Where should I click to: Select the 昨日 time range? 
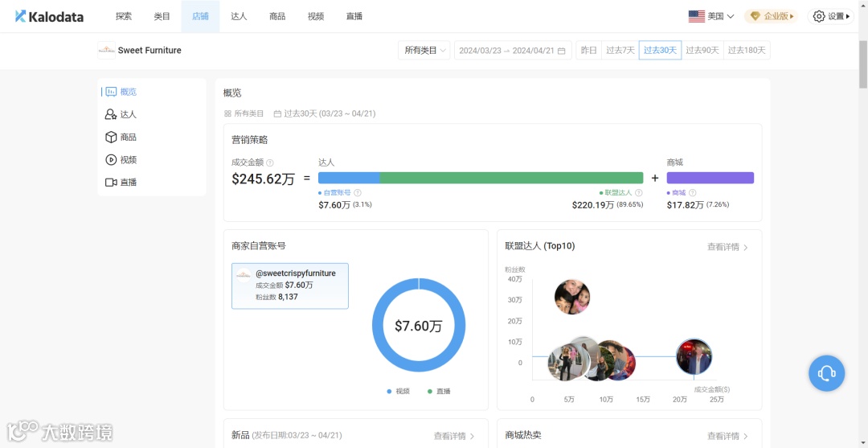click(588, 51)
